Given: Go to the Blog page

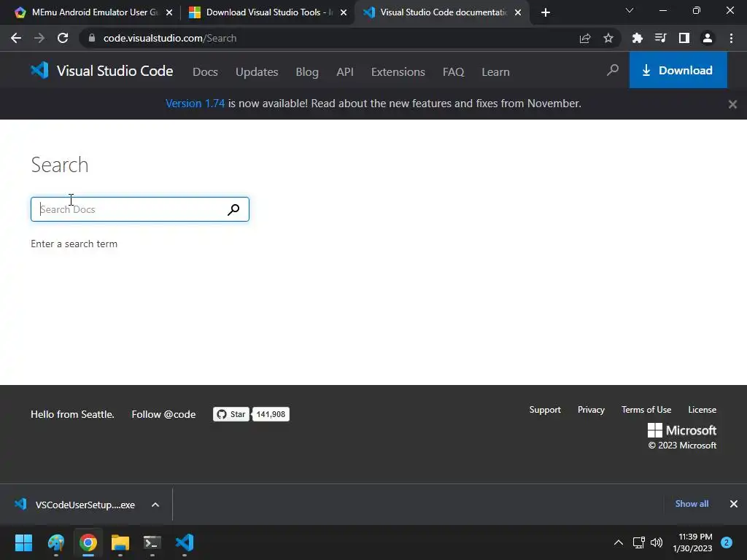Looking at the screenshot, I should (x=307, y=72).
